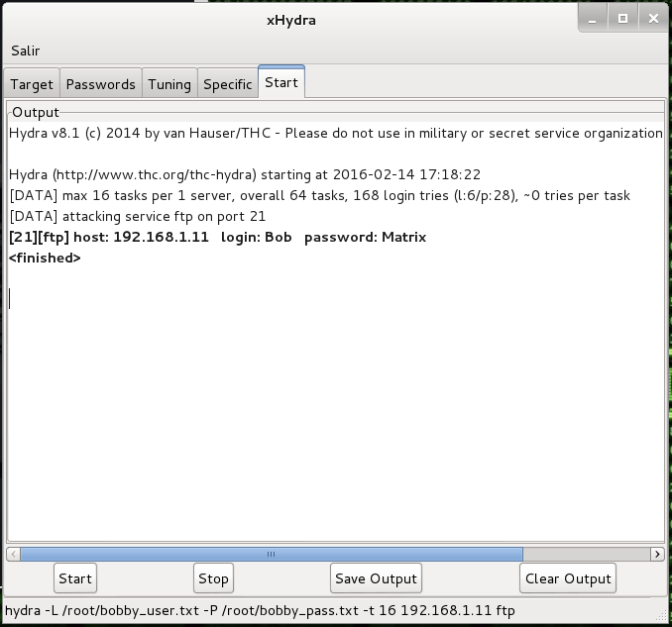Click the Start button to launch the attack
672x627 pixels.
tap(75, 578)
